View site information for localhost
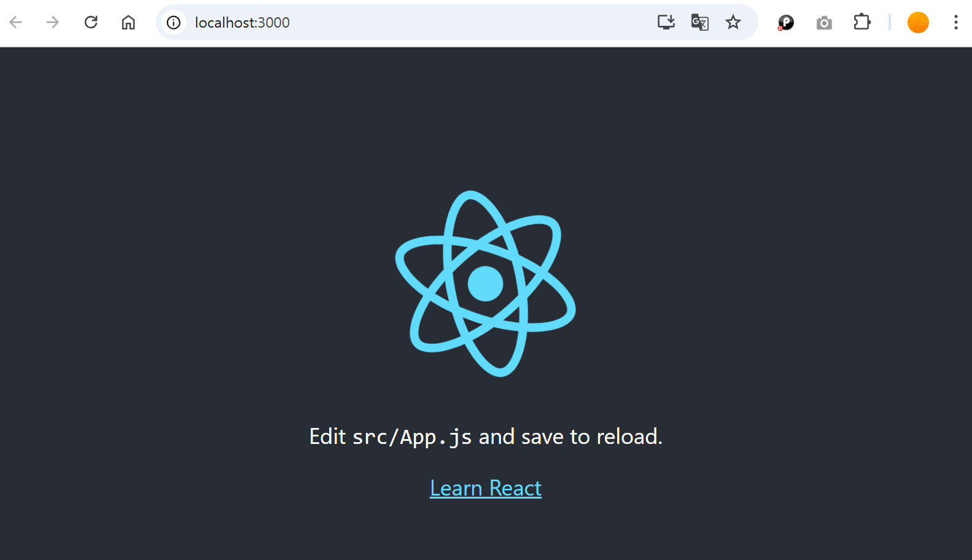 click(174, 23)
